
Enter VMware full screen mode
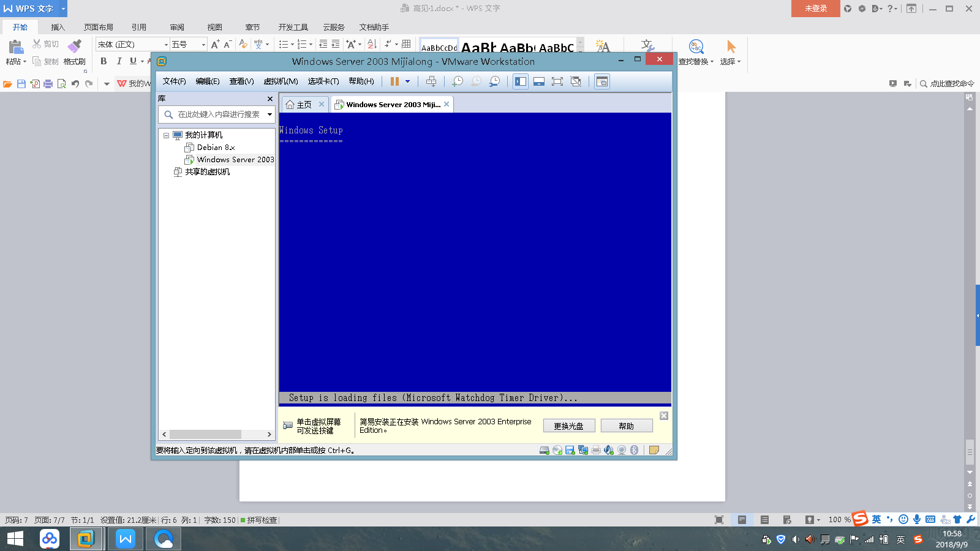[557, 81]
